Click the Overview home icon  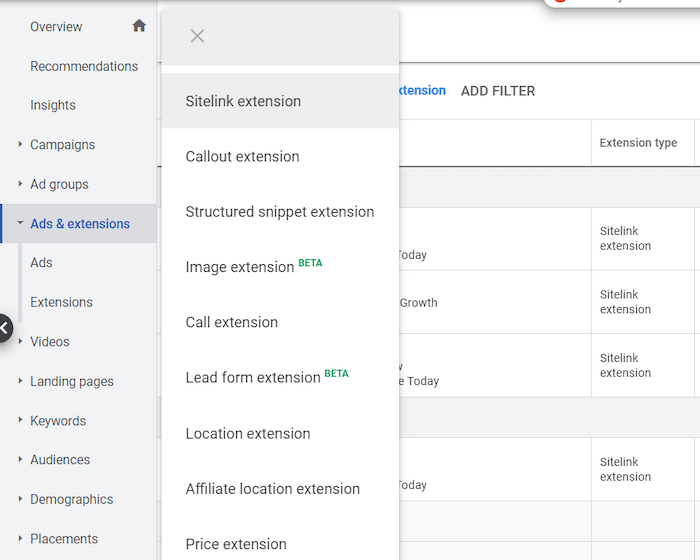[139, 26]
